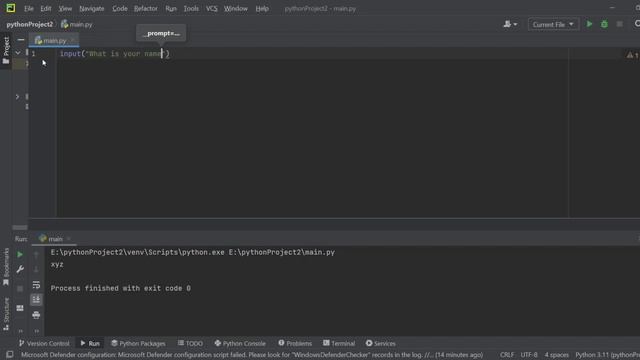The height and width of the screenshot is (360, 640).
Task: Open Structure tool window
Action: pos(6,313)
